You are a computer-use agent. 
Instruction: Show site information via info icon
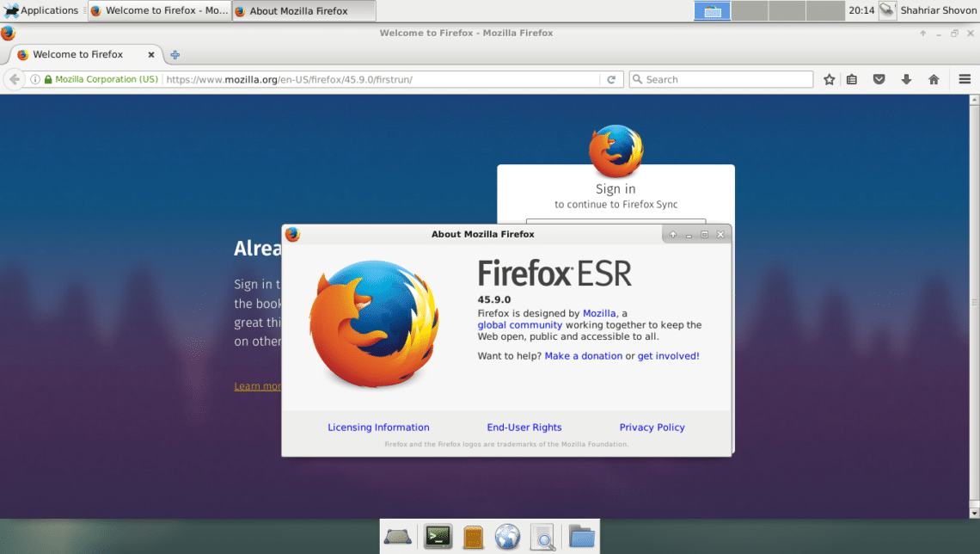coord(35,79)
